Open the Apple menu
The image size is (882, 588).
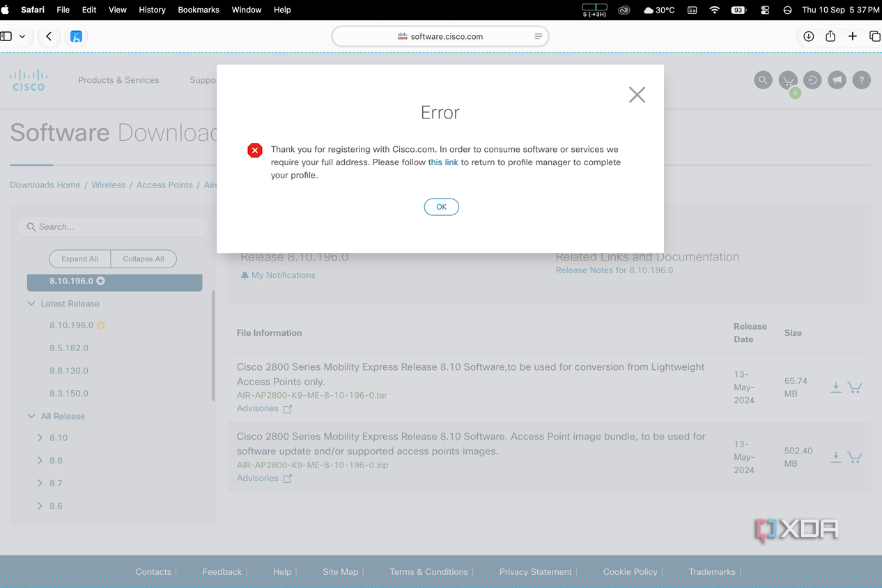[6, 10]
